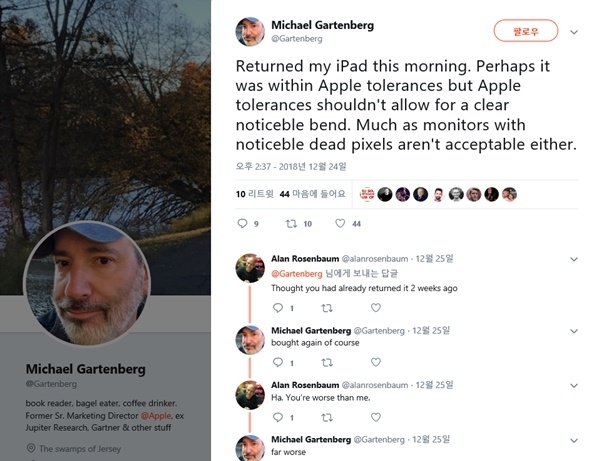Viewport: 600px width, 461px height.
Task: Like the main tweet with heart icon
Action: pyautogui.click(x=341, y=224)
